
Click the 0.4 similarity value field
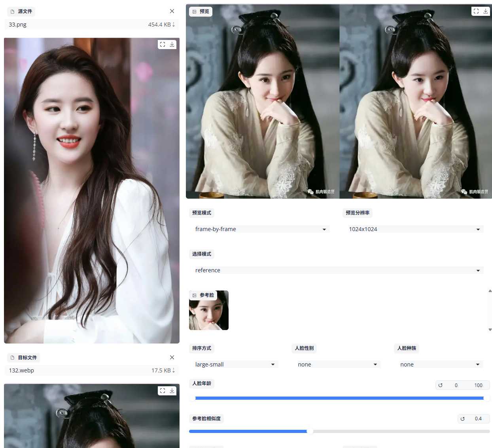(x=478, y=419)
